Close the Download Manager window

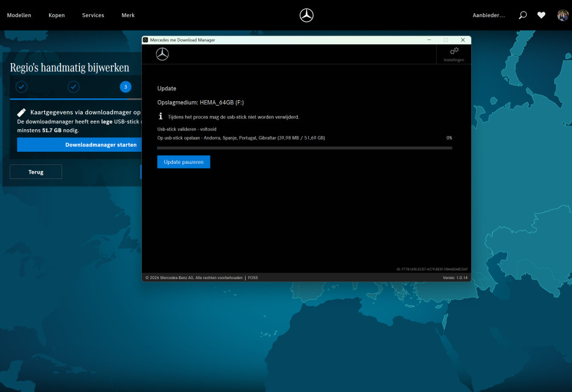pos(463,40)
